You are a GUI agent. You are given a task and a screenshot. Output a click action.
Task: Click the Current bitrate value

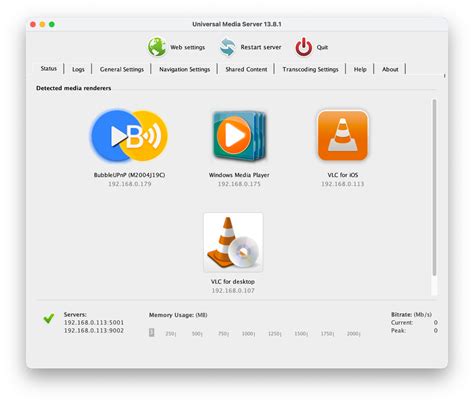tap(435, 323)
